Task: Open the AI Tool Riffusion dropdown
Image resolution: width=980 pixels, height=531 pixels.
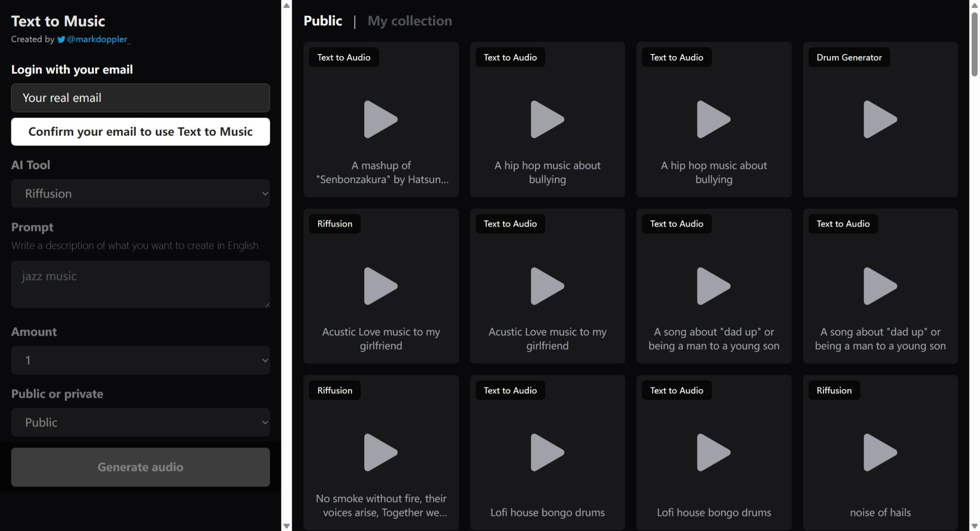Action: [x=140, y=194]
